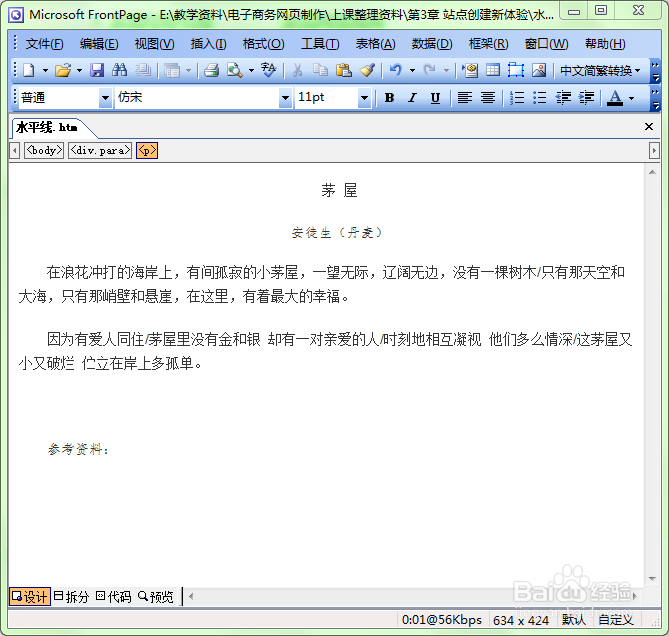The height and width of the screenshot is (636, 669).
Task: Select the <body> tag selector
Action: pos(44,150)
